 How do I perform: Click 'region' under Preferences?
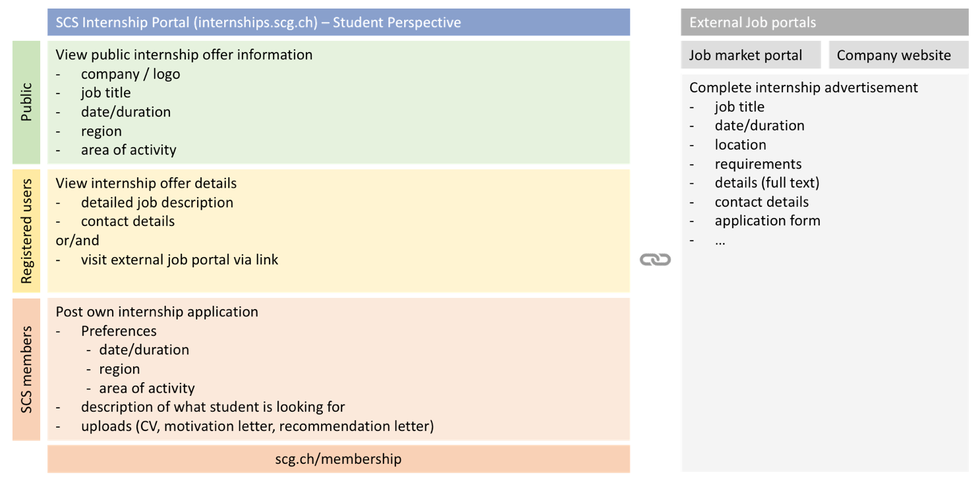point(119,369)
